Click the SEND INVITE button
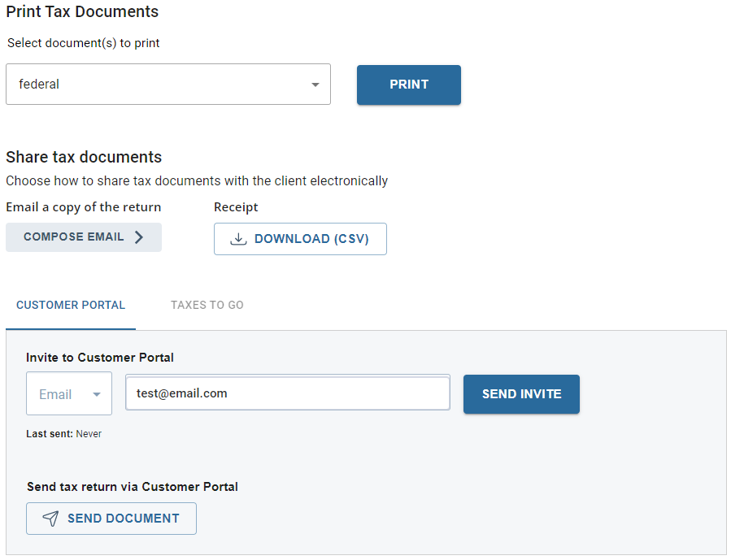This screenshot has width=731, height=560. click(x=521, y=394)
